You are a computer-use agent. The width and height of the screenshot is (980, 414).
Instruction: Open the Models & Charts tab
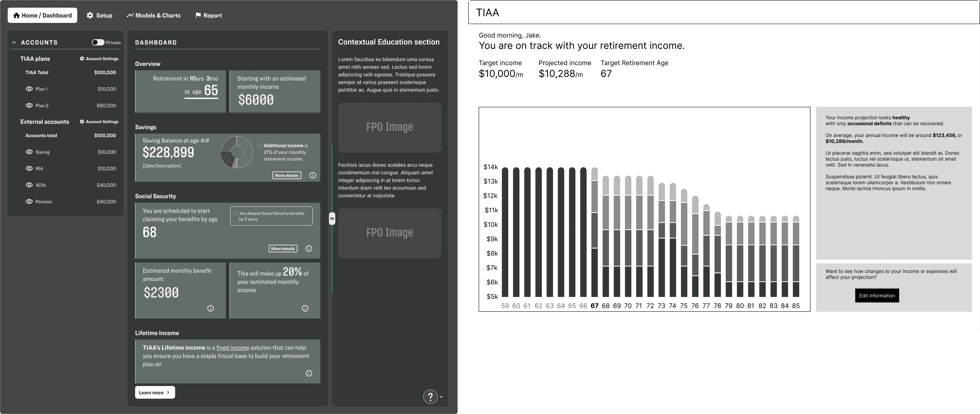[154, 16]
